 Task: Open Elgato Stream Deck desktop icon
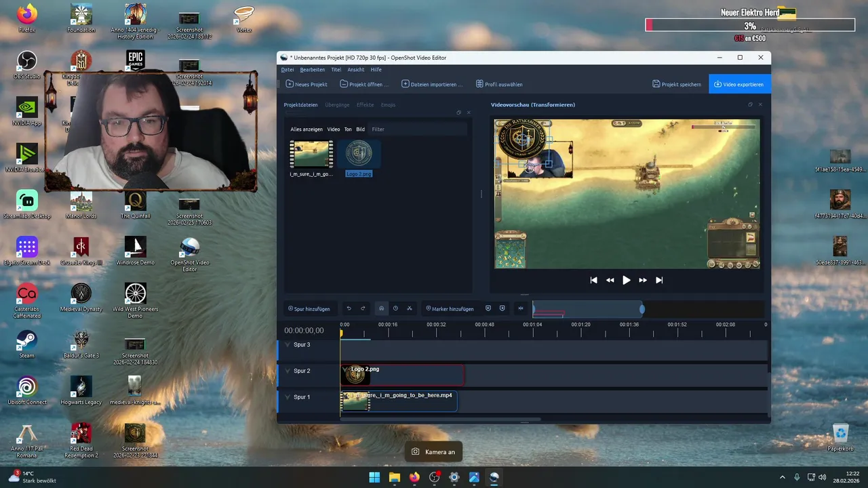click(26, 251)
